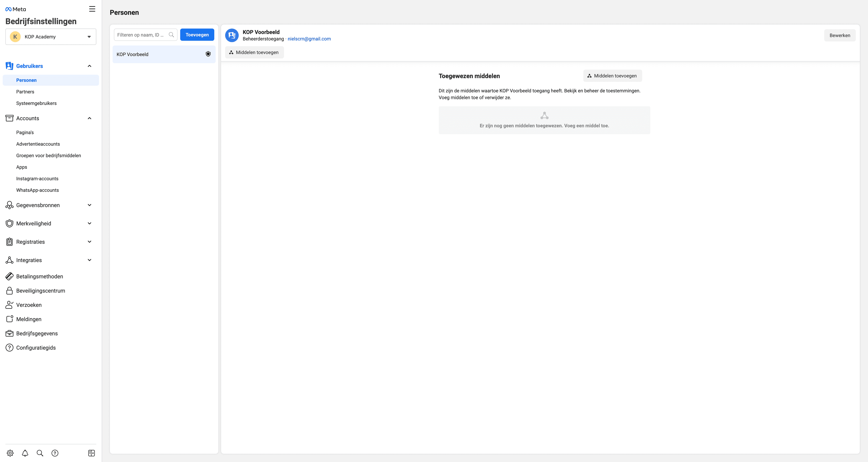
Task: Click Middelen toevoegen below user name
Action: [x=254, y=52]
